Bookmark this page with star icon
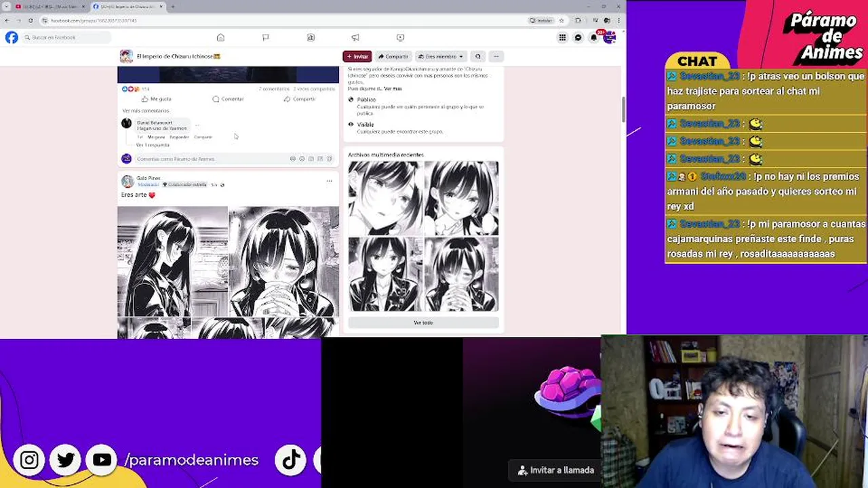The height and width of the screenshot is (488, 868). [x=561, y=20]
